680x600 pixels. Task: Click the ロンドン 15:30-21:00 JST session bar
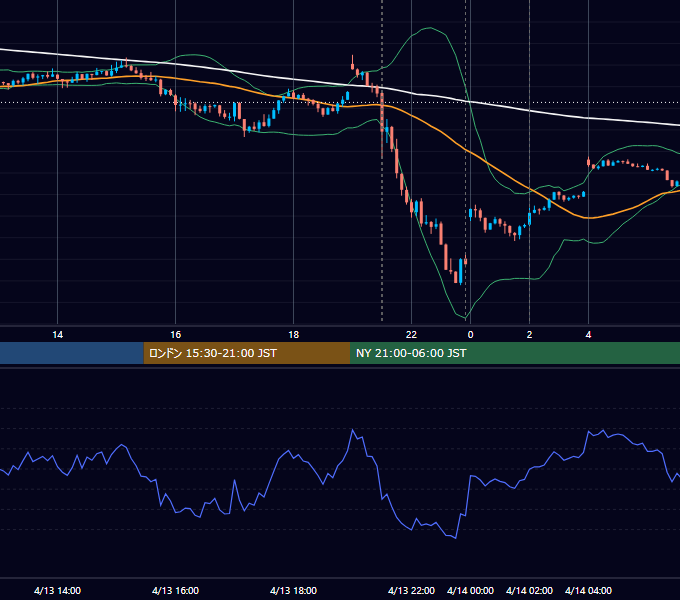point(247,353)
